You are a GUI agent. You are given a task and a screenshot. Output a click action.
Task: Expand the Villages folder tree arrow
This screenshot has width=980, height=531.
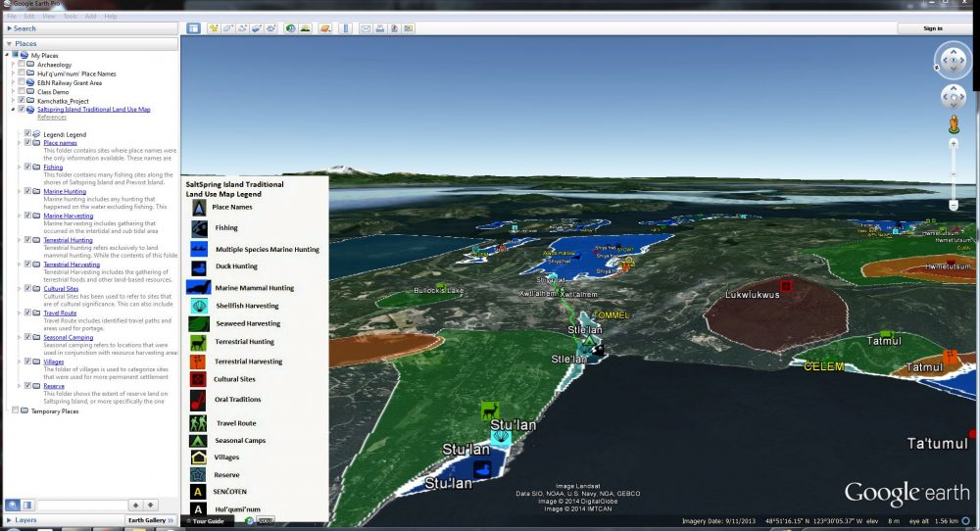coord(20,362)
